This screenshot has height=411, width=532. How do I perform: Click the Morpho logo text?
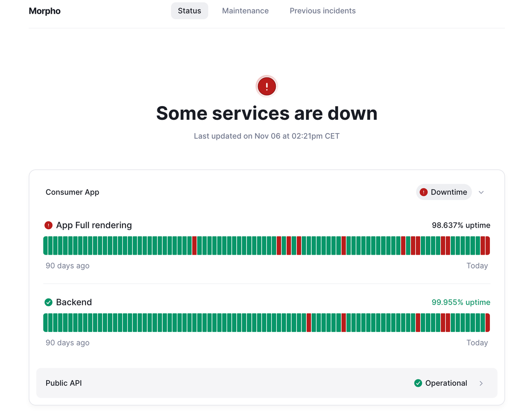pos(45,11)
